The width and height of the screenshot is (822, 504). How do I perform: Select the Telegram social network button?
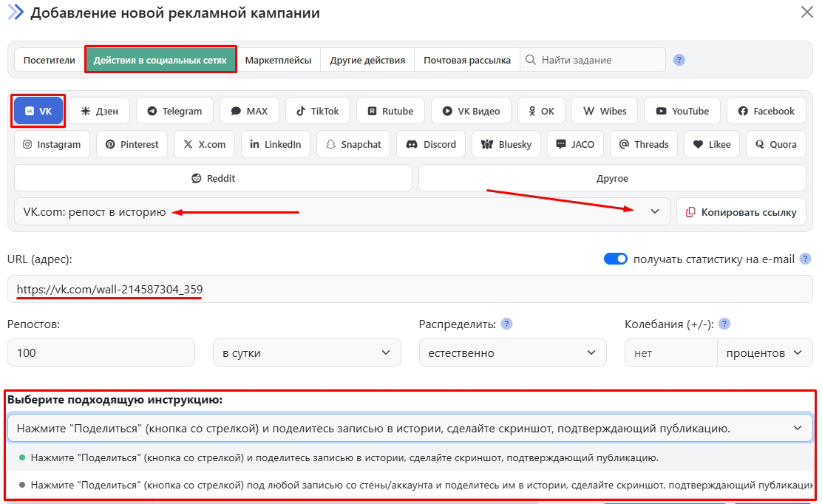click(x=174, y=111)
